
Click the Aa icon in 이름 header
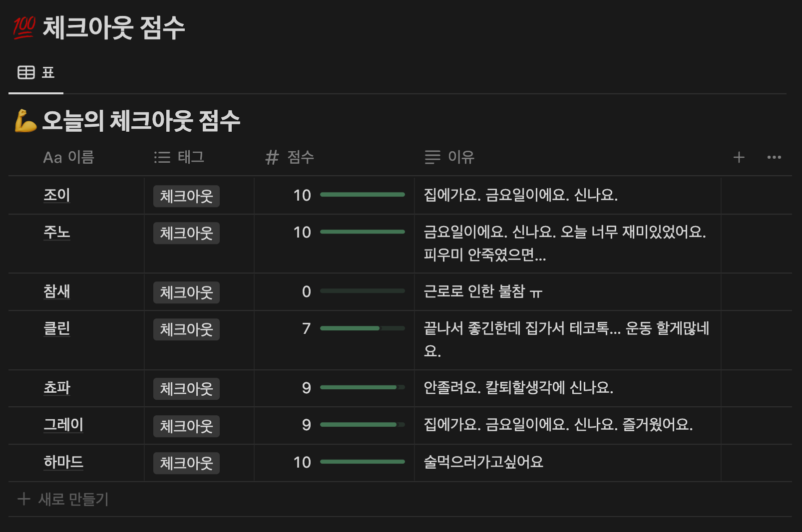52,158
